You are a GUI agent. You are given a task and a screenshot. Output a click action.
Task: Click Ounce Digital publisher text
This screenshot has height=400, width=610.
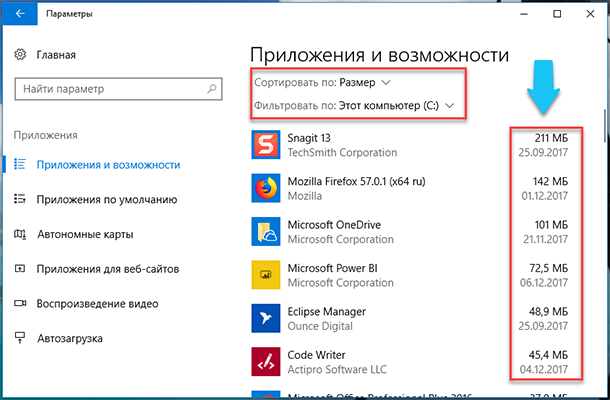(320, 326)
